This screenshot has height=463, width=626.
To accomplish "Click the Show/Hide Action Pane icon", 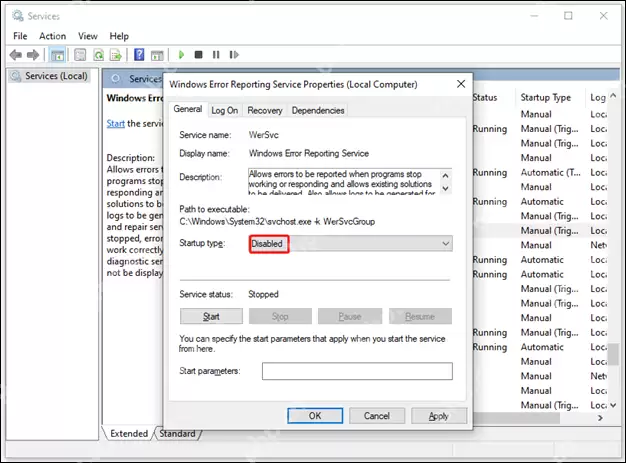I will point(157,55).
